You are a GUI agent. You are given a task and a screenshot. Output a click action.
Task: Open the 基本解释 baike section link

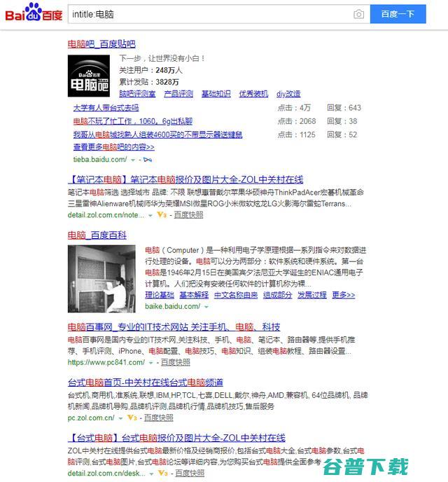click(194, 295)
